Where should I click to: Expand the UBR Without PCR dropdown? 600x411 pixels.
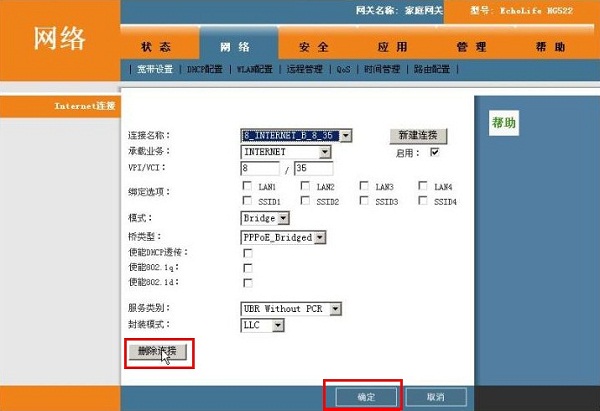click(x=335, y=309)
